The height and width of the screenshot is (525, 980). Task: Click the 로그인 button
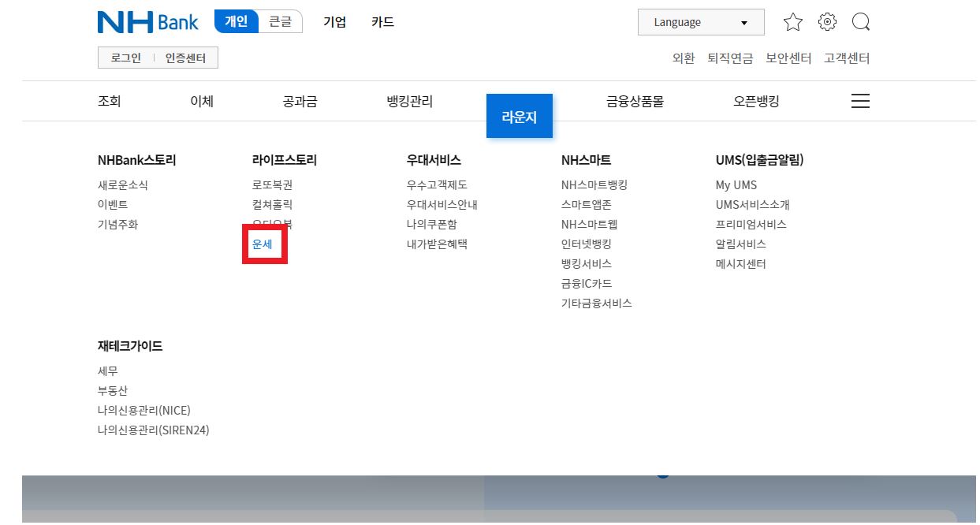(x=126, y=58)
